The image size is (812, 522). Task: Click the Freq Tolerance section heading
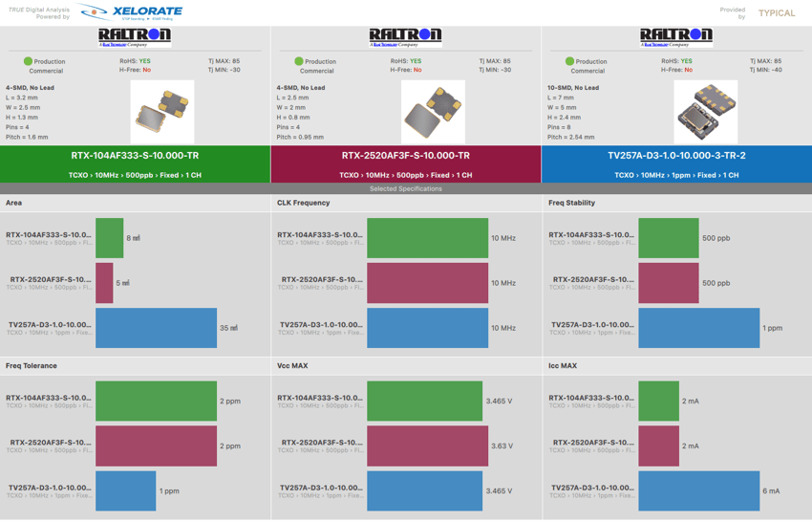tap(32, 366)
